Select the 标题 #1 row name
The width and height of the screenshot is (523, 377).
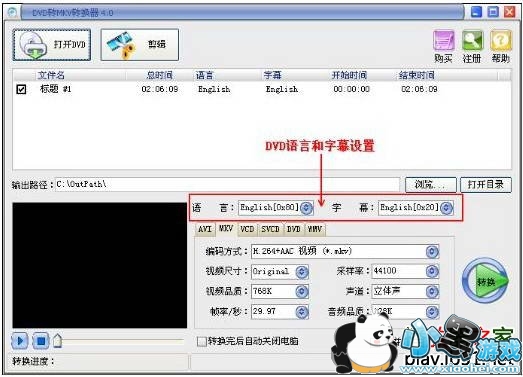(56, 89)
